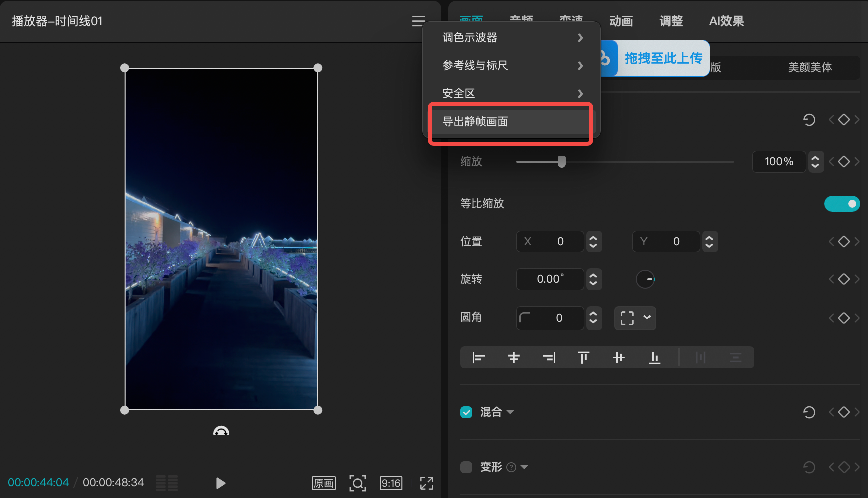This screenshot has height=498, width=868.
Task: Expand the 调色示波器 submenu
Action: coord(511,38)
